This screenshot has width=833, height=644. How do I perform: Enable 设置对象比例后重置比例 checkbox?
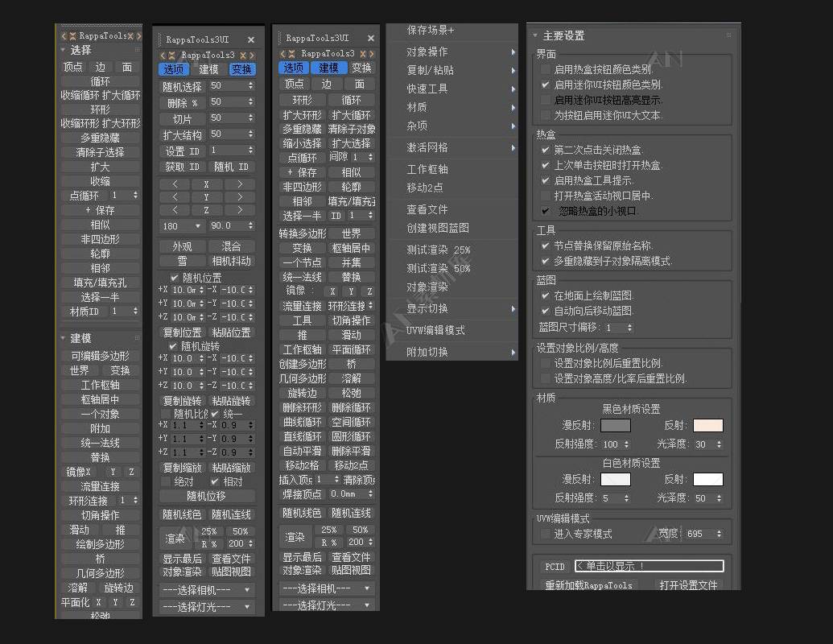(545, 363)
